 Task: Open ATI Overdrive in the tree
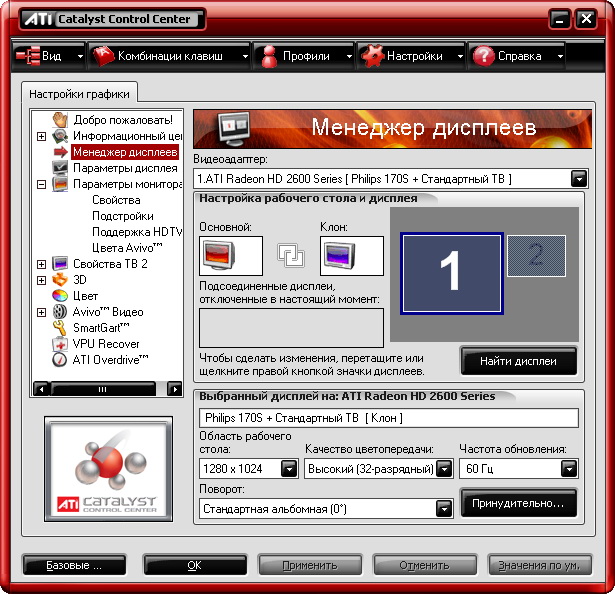(111, 359)
